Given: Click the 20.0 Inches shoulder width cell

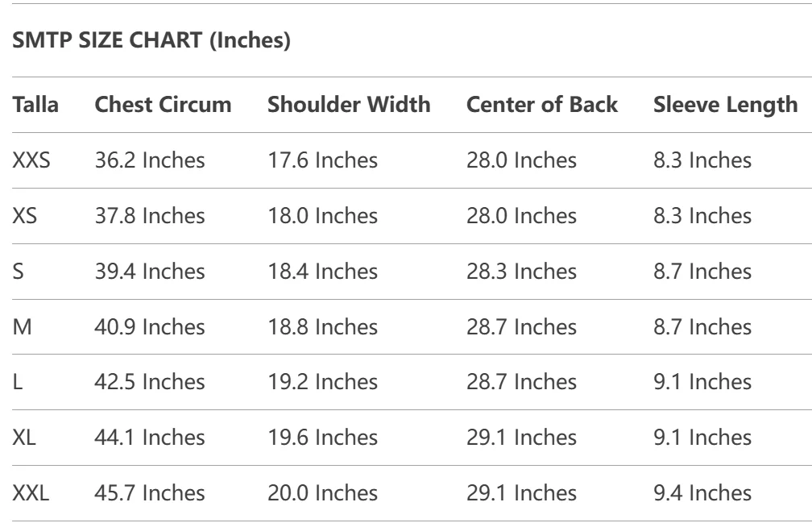Looking at the screenshot, I should [x=322, y=492].
